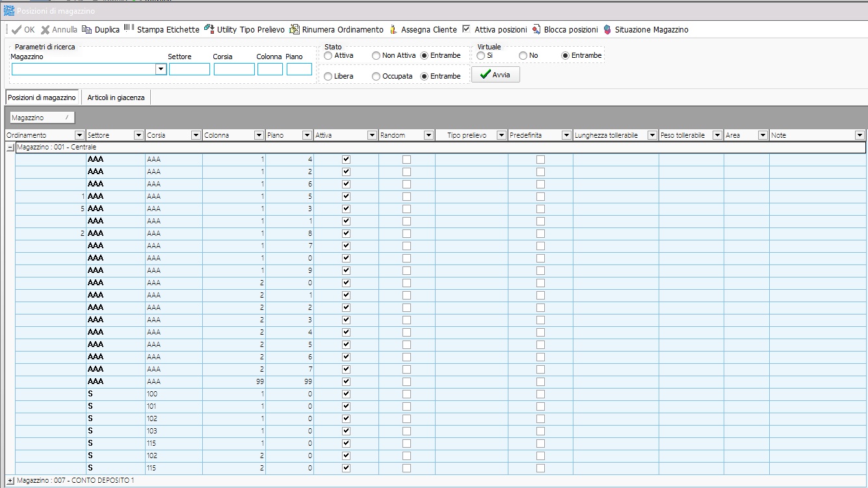Open Peso tollerabile filter dropdown
The image size is (868, 488).
pyautogui.click(x=717, y=135)
